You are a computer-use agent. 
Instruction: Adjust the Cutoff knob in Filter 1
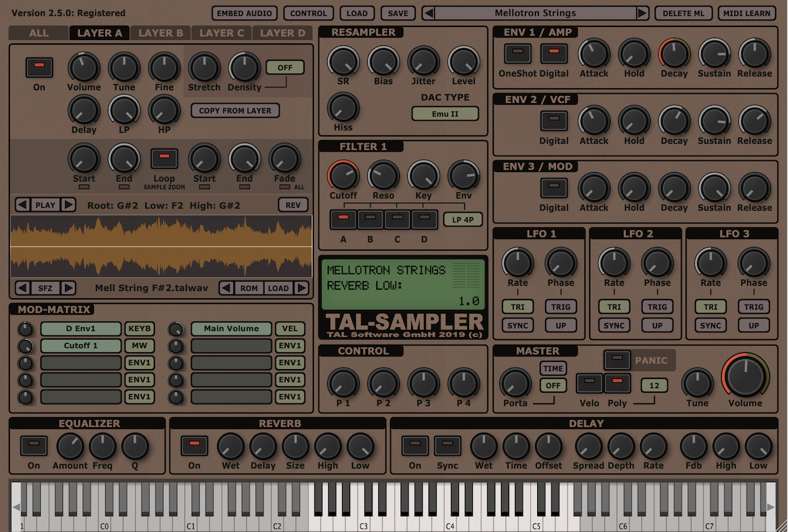click(x=342, y=176)
